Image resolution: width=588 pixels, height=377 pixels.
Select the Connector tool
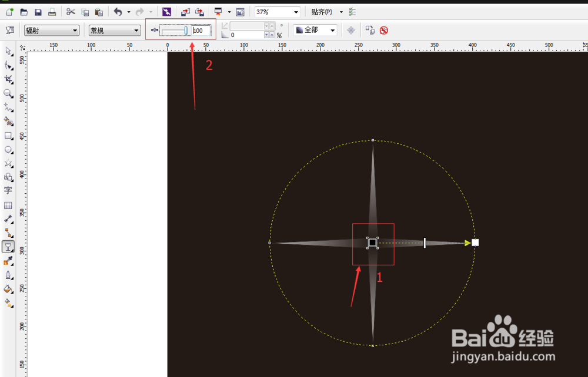(x=8, y=233)
